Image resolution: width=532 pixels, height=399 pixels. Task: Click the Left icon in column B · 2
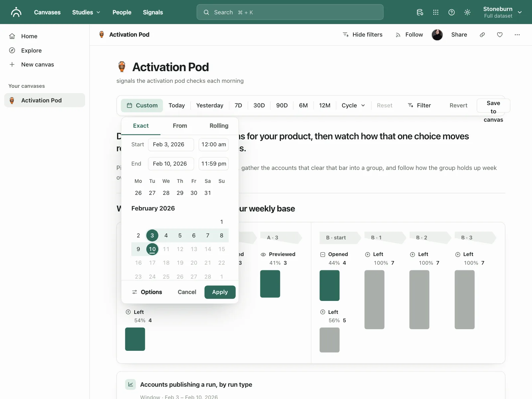point(413,254)
